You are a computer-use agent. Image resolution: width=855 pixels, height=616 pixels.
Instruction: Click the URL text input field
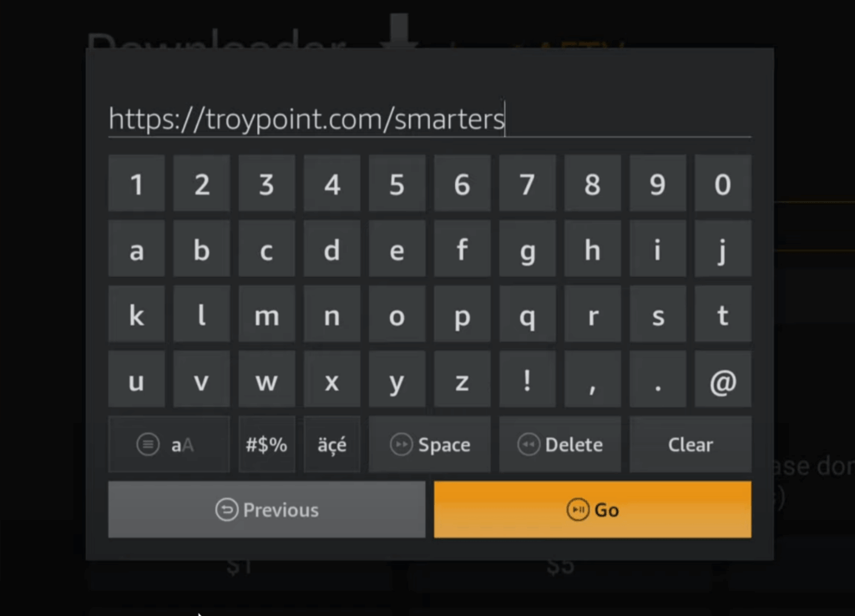click(429, 120)
